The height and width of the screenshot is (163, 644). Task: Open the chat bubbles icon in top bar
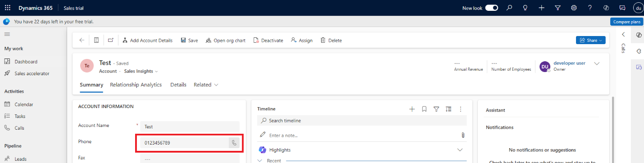[622, 8]
